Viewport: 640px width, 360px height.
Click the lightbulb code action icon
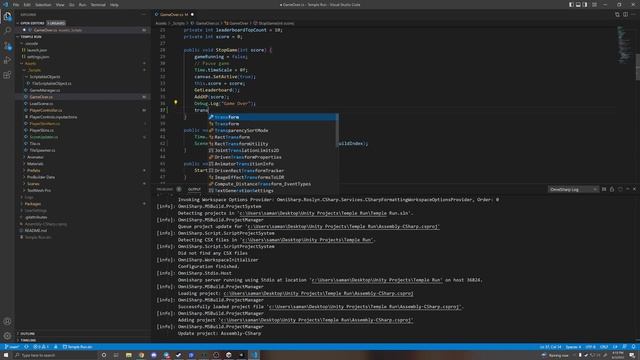tap(176, 102)
